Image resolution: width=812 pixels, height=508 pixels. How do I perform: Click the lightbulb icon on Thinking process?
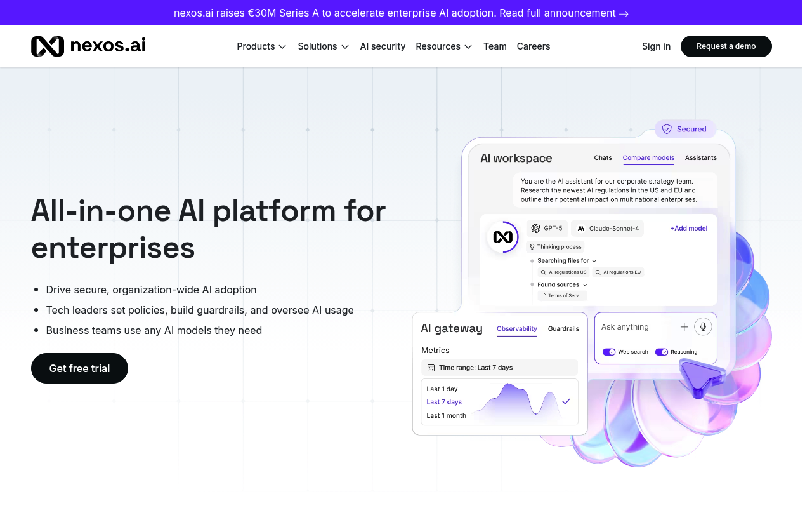click(x=532, y=246)
